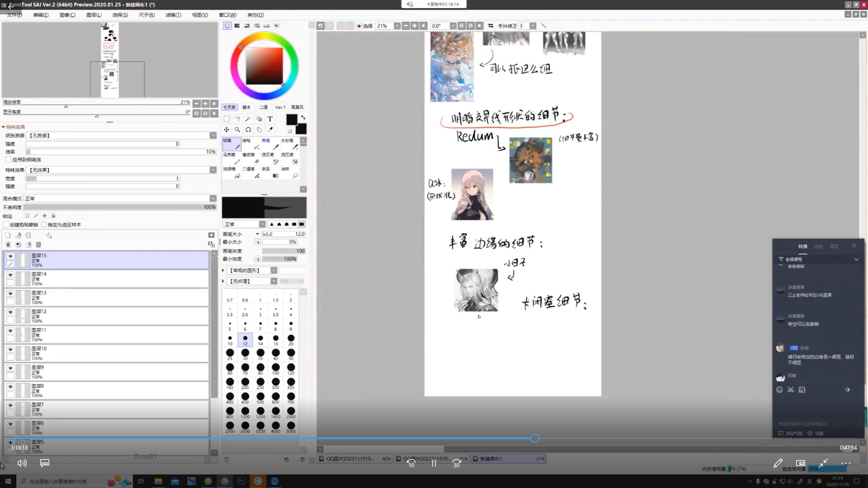Switch to 新建画布1 document tab
Image resolution: width=868 pixels, height=488 pixels.
click(x=509, y=459)
